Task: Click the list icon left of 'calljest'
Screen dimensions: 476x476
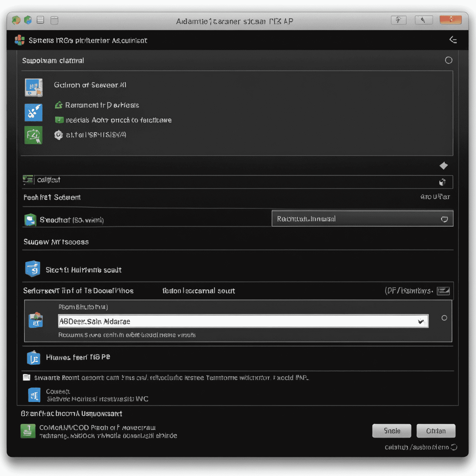Action: [x=28, y=180]
